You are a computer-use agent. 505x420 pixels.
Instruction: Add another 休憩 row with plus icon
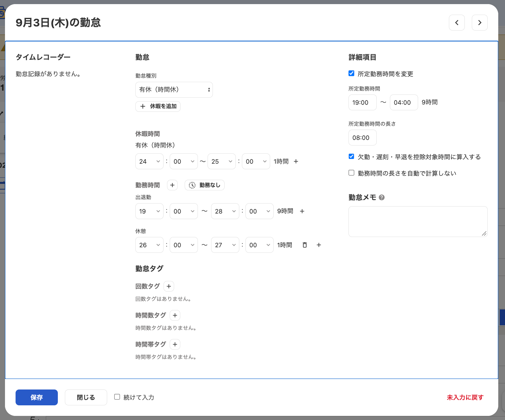click(319, 245)
